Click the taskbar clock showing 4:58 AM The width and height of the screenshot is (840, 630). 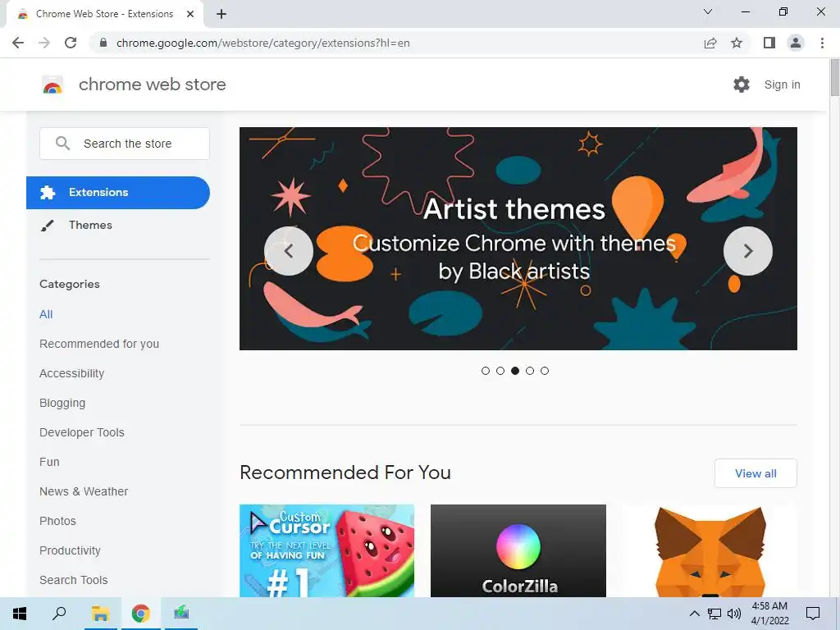coord(769,614)
